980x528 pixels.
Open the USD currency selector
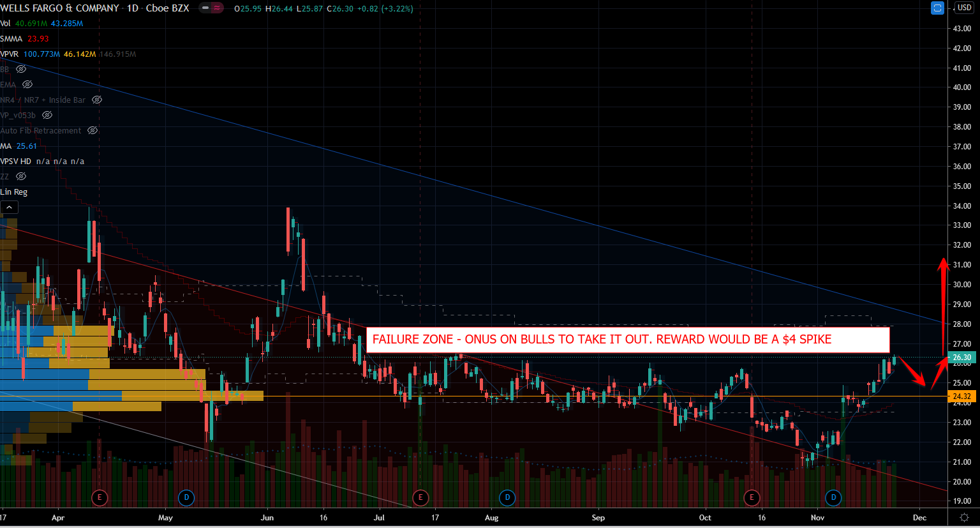pyautogui.click(x=965, y=8)
